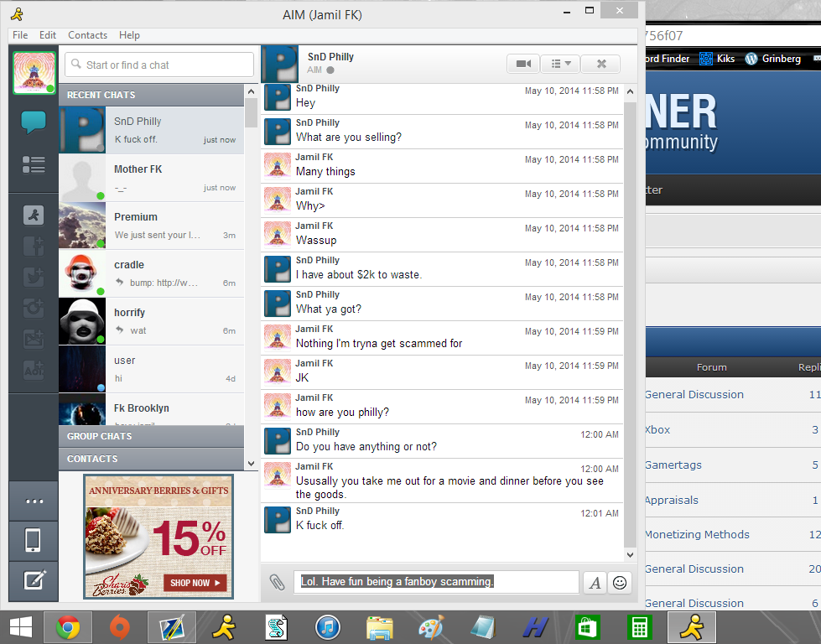Click the AIM running man sidebar icon
This screenshot has height=644, width=821.
pyautogui.click(x=34, y=216)
